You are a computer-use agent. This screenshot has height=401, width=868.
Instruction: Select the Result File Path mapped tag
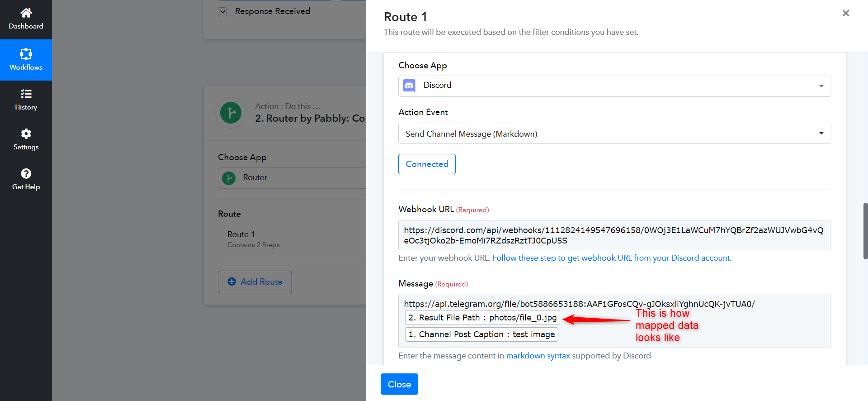tap(482, 318)
